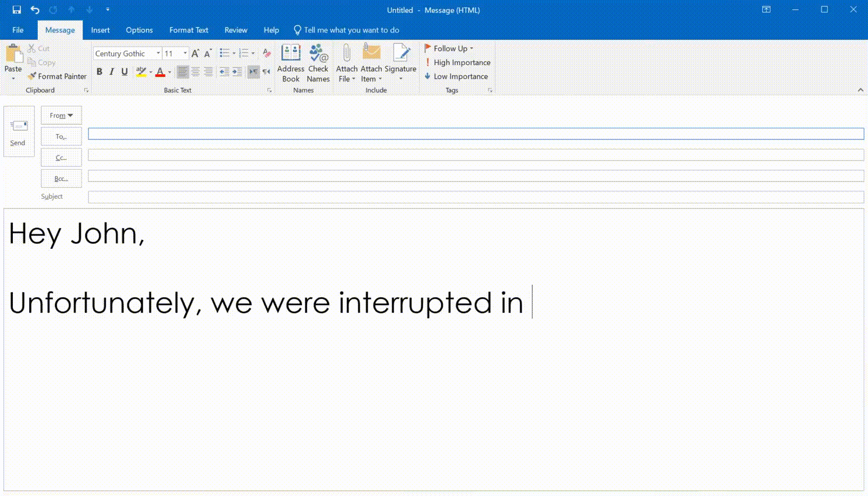The width and height of the screenshot is (868, 496).
Task: Toggle the align left button
Action: (182, 71)
